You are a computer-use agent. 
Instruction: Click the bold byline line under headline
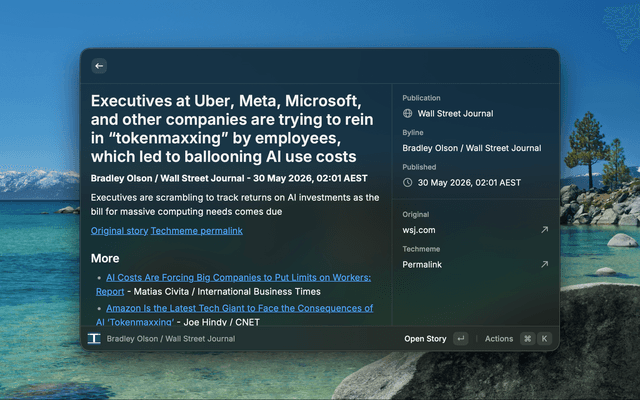[229, 178]
